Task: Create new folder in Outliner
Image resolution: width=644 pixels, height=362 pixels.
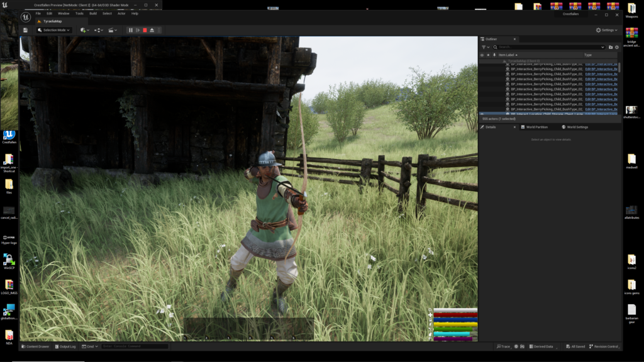Action: tap(611, 47)
